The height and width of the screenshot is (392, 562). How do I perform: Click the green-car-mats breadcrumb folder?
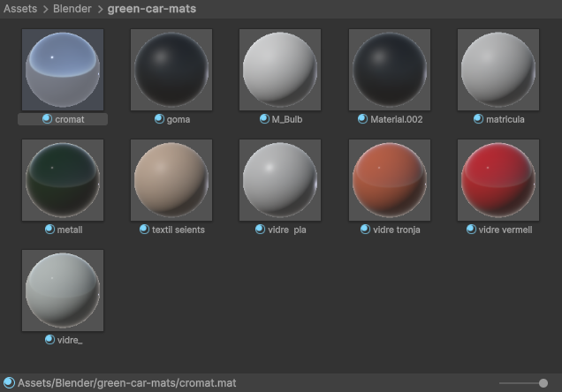(x=152, y=9)
